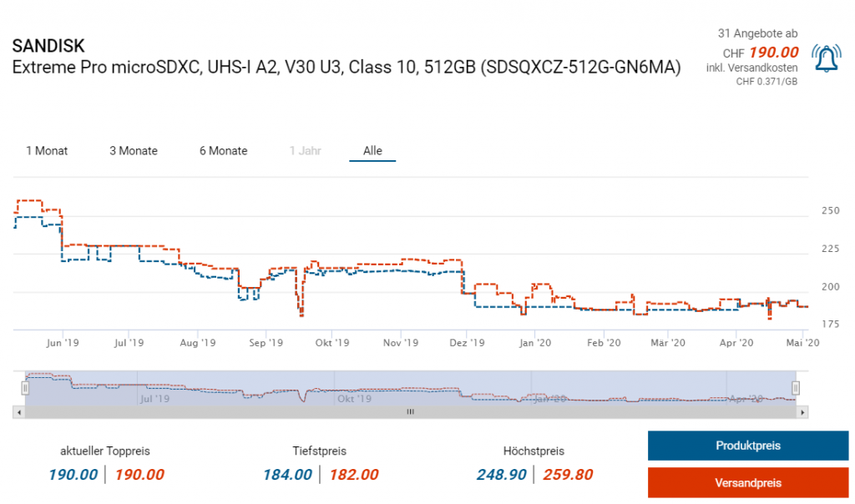
Task: Select the Alle time range tab
Action: tap(372, 151)
